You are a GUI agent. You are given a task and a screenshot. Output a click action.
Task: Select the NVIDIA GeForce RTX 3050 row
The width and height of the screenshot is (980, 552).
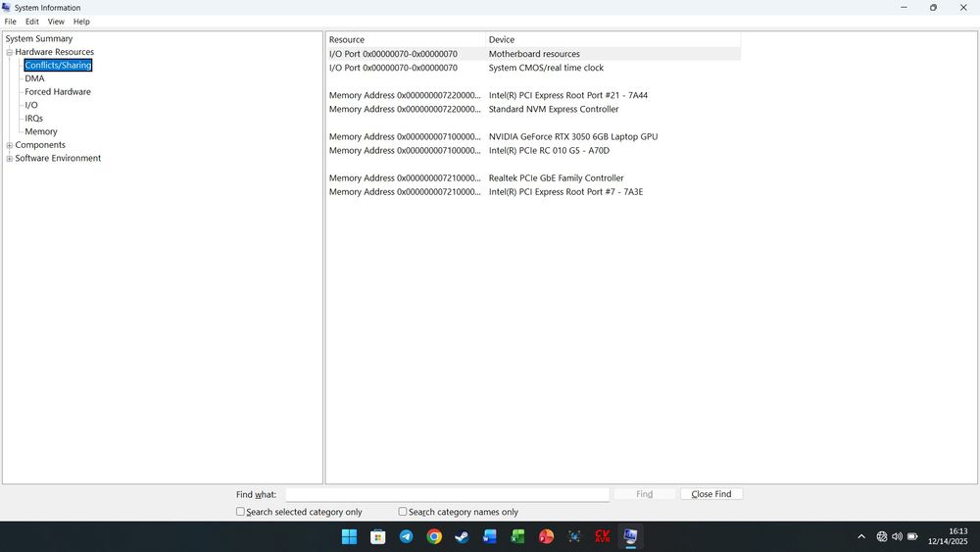(x=533, y=136)
